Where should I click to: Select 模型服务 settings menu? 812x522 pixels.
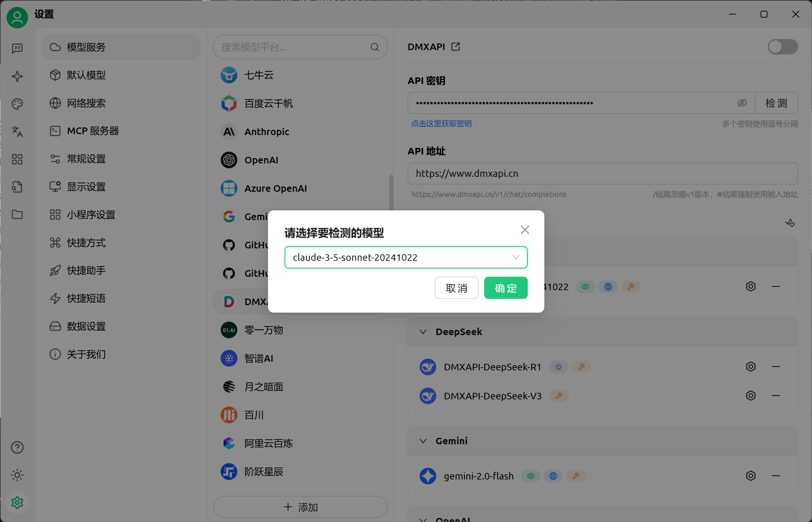click(x=121, y=47)
